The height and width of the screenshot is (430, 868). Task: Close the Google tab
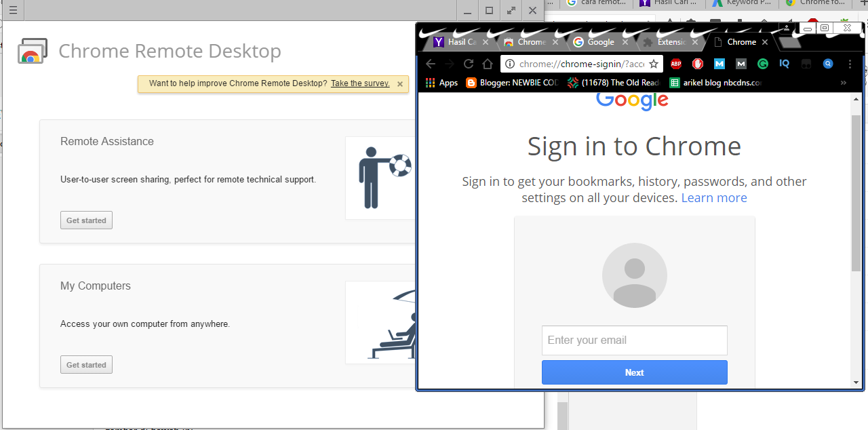tap(627, 42)
